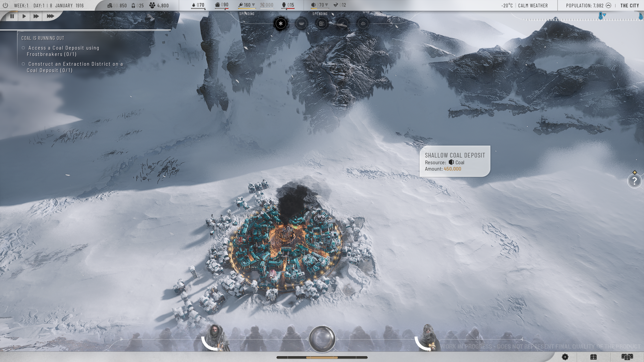The image size is (644, 362).
Task: Click The City label
Action: pyautogui.click(x=630, y=5)
